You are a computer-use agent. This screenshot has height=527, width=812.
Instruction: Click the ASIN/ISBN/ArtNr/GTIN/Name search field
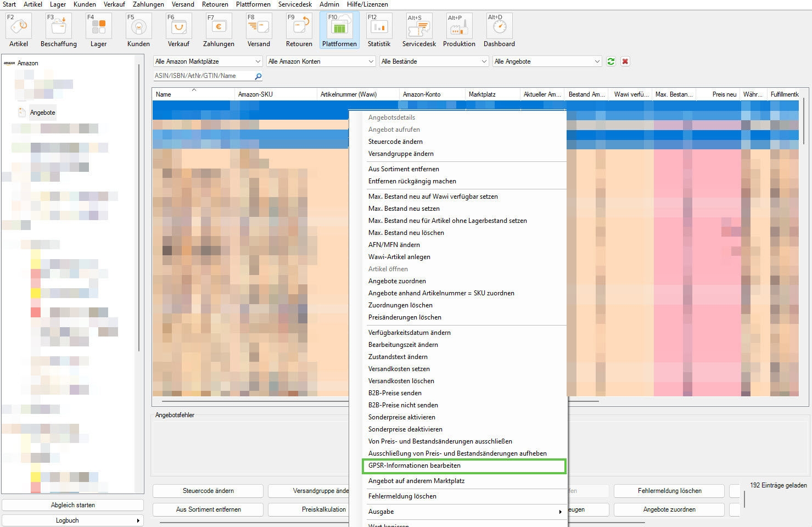[203, 76]
